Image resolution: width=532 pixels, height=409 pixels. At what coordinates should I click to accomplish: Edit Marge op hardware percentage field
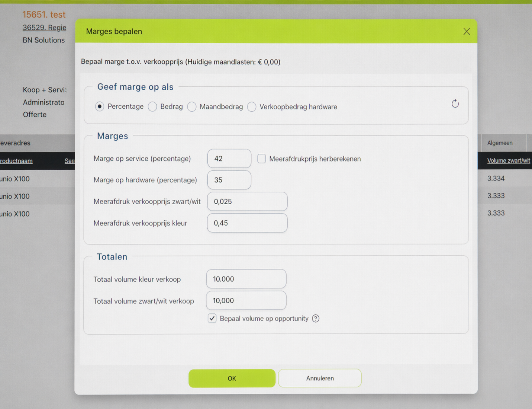[x=229, y=180]
